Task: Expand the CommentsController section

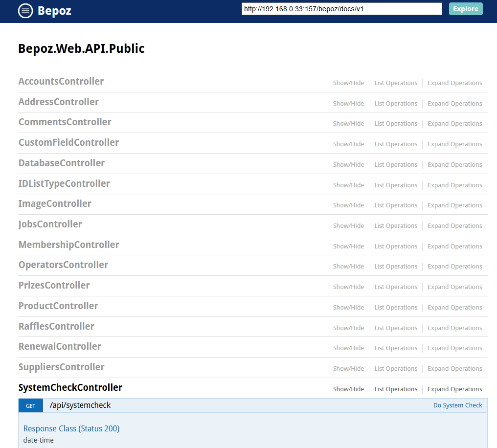Action: point(65,122)
